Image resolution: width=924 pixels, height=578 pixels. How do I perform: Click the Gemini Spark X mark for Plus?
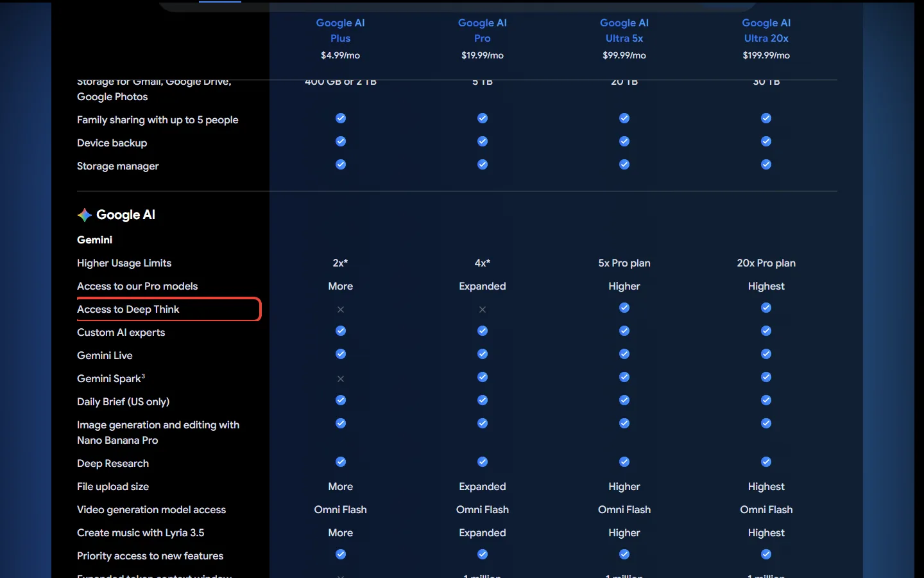tap(341, 379)
